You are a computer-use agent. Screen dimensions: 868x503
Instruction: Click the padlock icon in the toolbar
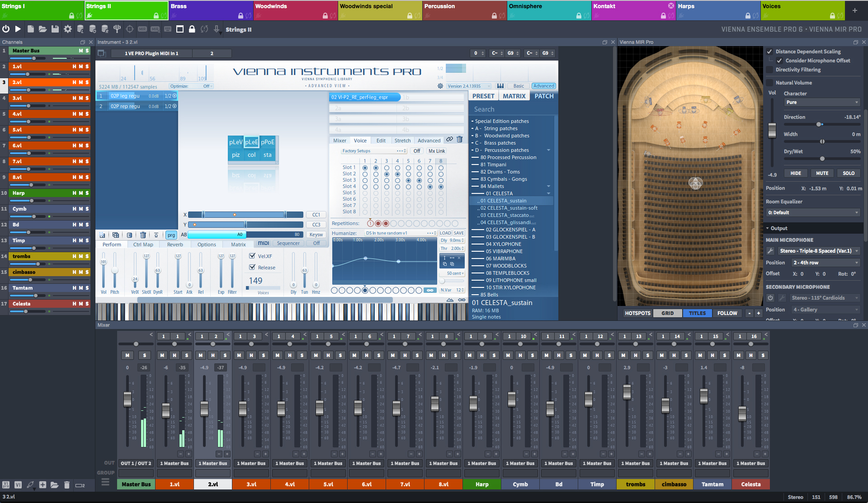click(192, 29)
